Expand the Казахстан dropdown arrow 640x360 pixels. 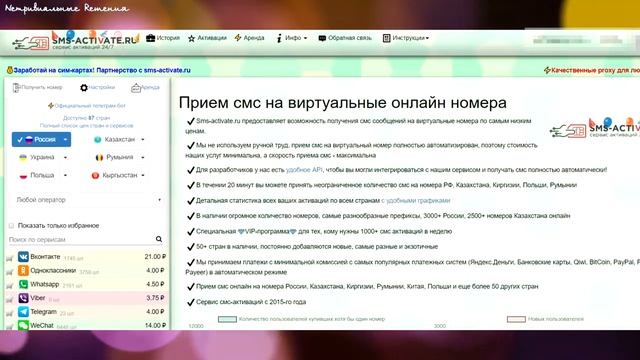[x=142, y=140]
